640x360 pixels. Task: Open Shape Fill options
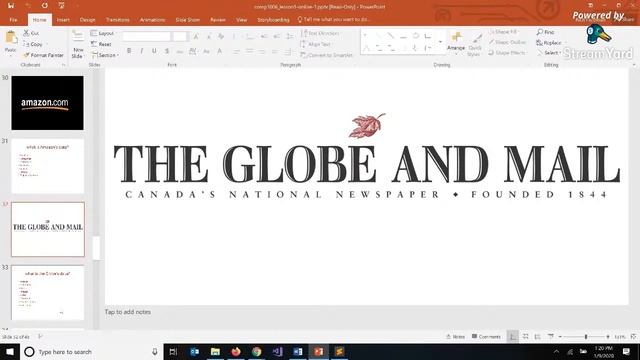click(x=504, y=31)
